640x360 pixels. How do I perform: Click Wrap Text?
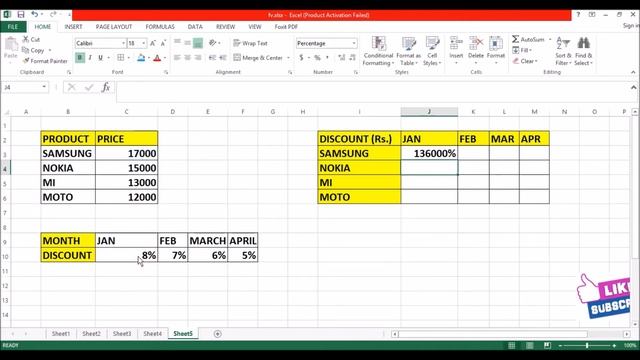pos(250,43)
